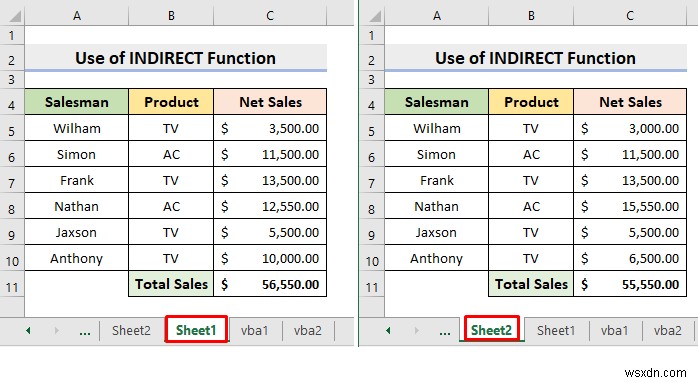The width and height of the screenshot is (698, 383).
Task: Select Sheet2 tab in right window
Action: coord(491,330)
